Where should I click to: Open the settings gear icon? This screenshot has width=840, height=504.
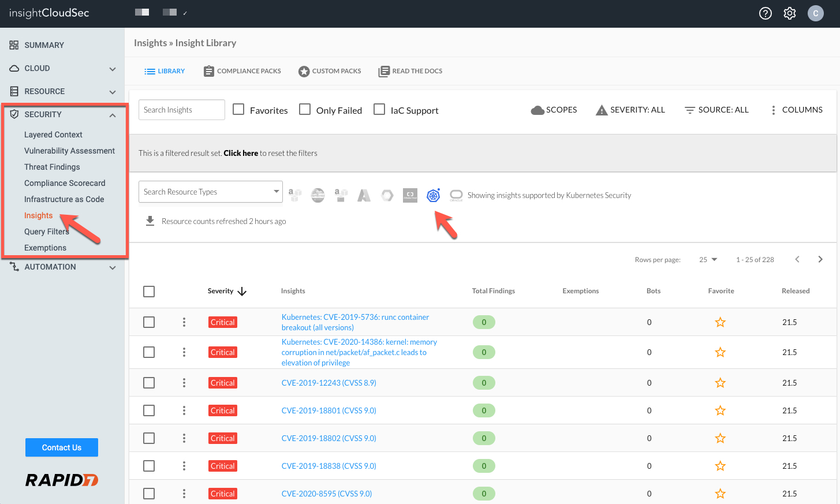coord(790,13)
